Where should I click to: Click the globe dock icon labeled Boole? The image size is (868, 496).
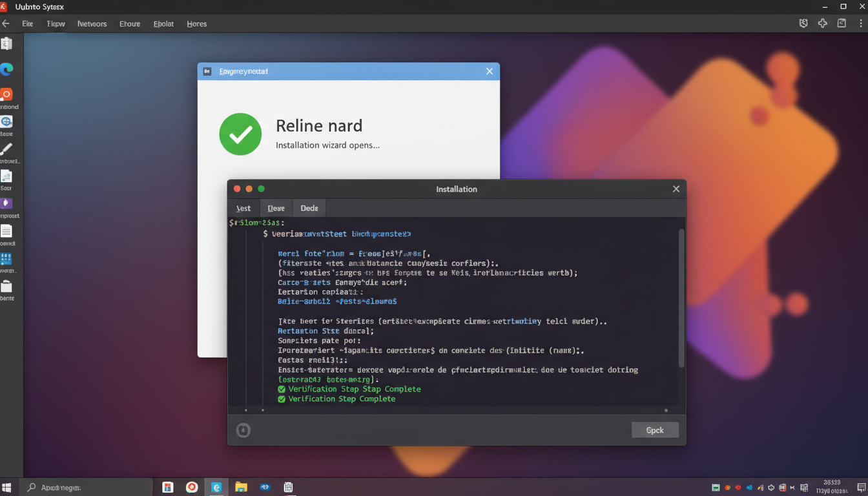tap(6, 121)
